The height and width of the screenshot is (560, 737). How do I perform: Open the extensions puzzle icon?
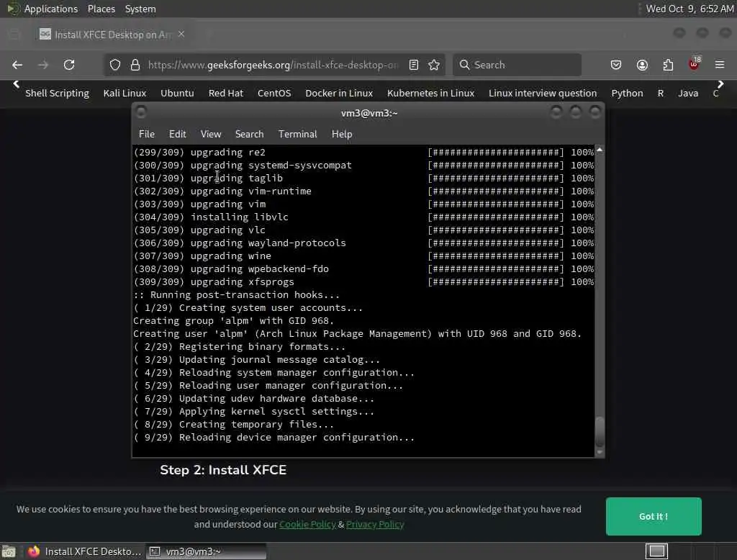coord(668,65)
